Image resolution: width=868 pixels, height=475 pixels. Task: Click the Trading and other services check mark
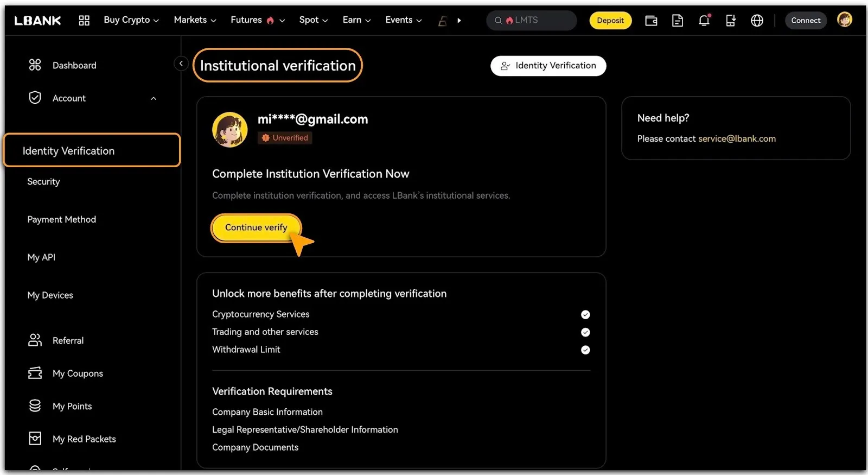tap(585, 332)
